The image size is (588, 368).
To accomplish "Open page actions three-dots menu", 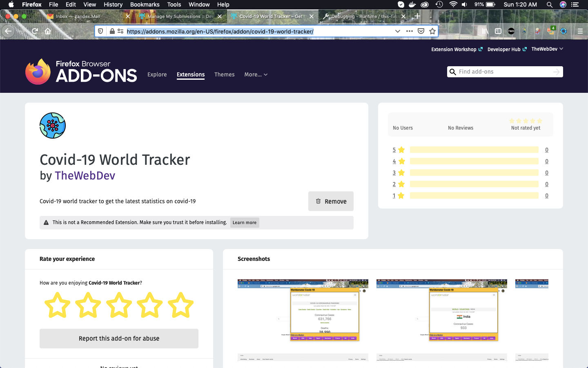I will [410, 31].
